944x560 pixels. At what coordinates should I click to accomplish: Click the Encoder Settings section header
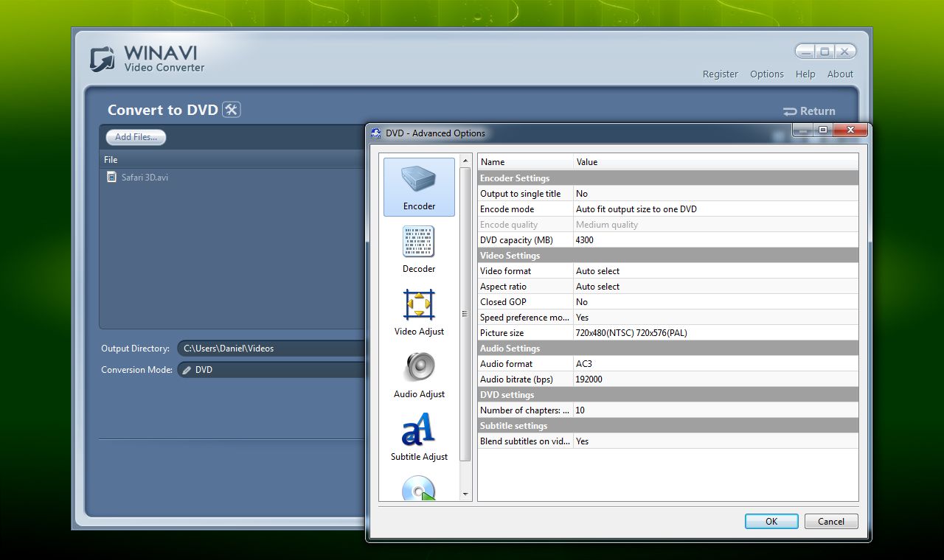(668, 178)
